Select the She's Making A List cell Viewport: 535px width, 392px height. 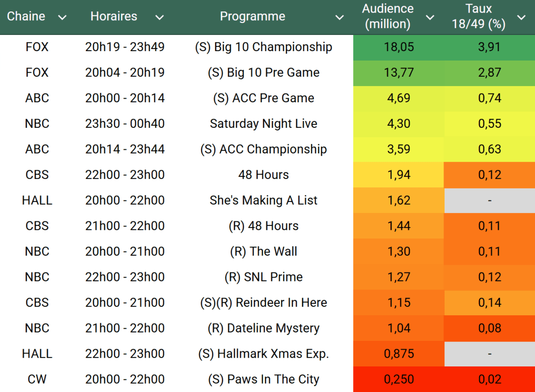(263, 200)
